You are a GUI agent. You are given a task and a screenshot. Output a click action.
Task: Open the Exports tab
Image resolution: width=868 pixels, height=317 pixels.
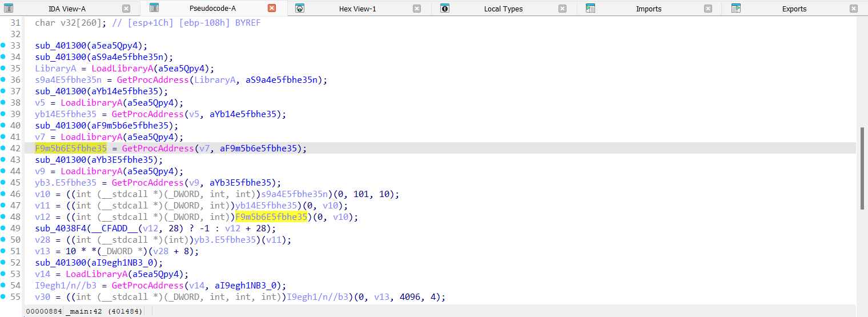tap(794, 9)
